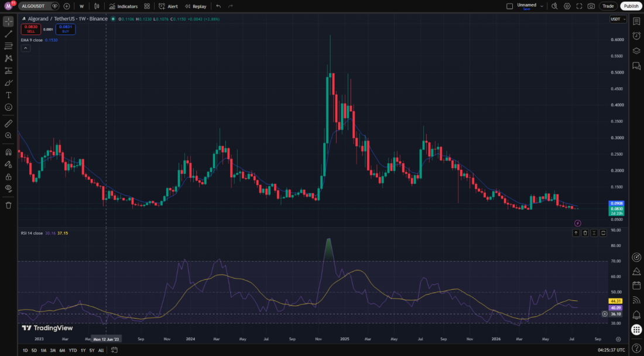The image size is (644, 356).
Task: Redo the chart action
Action: coord(231,6)
